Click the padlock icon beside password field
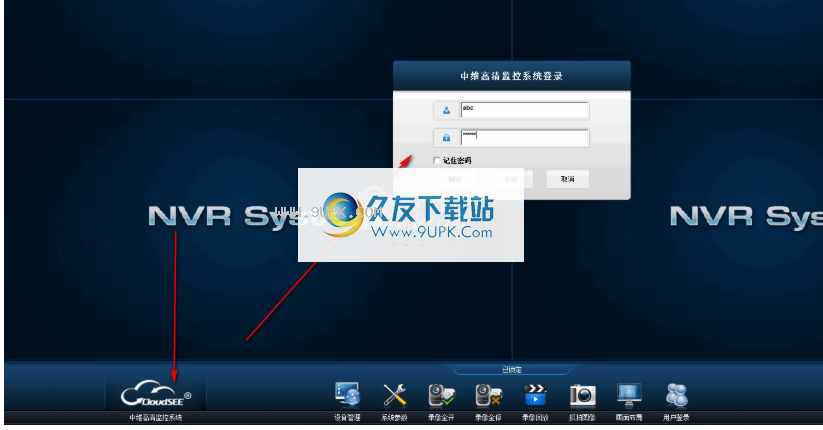 click(446, 138)
